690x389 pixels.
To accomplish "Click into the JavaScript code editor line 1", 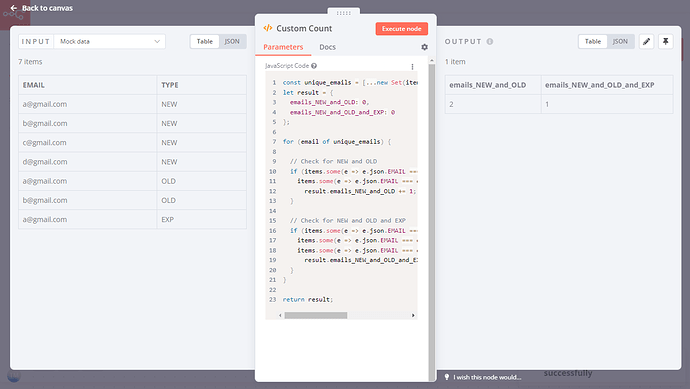I will [350, 83].
